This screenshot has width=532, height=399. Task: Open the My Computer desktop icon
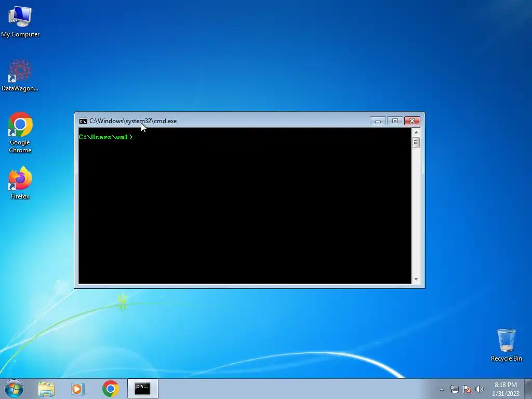pyautogui.click(x=20, y=21)
